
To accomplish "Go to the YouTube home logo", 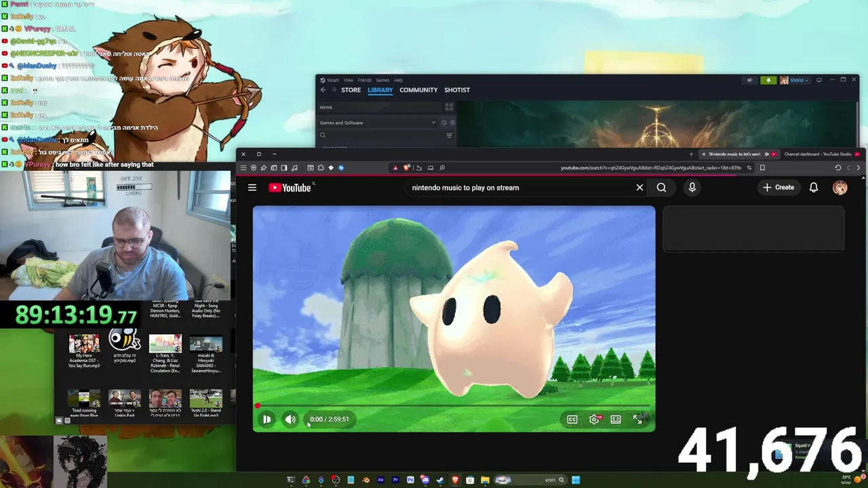I will pyautogui.click(x=290, y=188).
